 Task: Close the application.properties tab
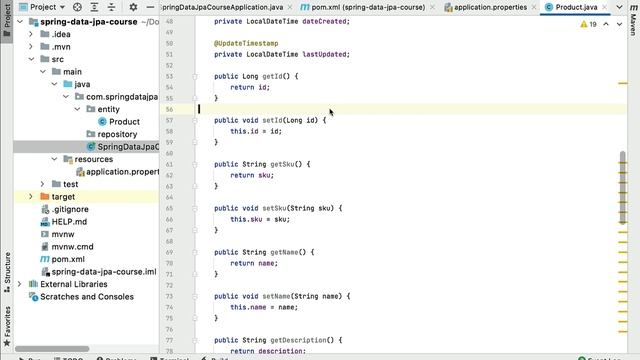[534, 7]
